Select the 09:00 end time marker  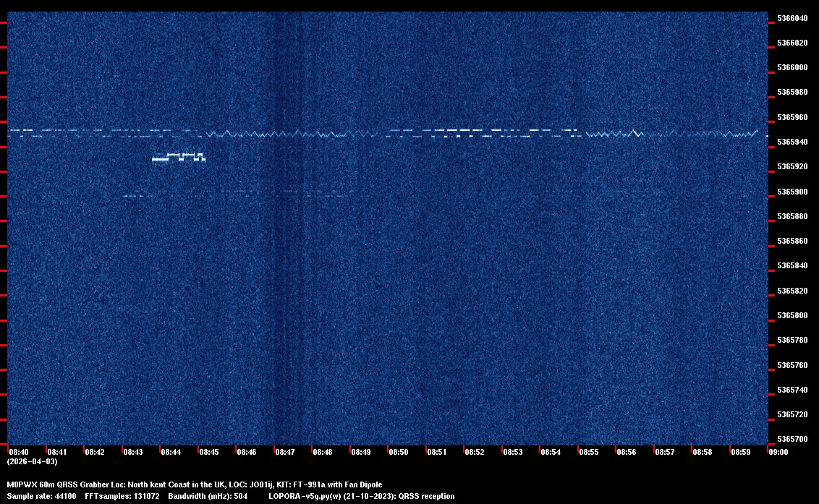pos(778,452)
